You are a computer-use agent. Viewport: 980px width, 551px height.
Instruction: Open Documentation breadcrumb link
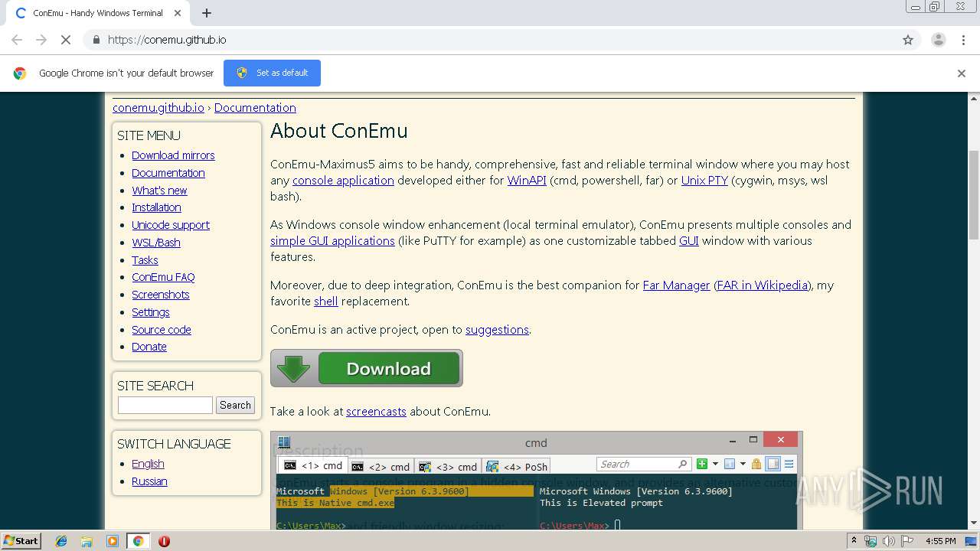pyautogui.click(x=255, y=108)
